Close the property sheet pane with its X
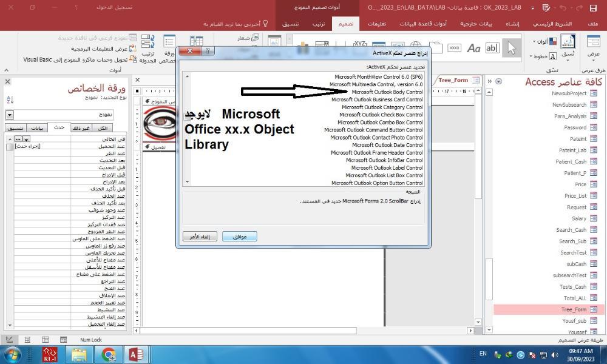Viewport: 607px width, 364px height. pyautogui.click(x=8, y=82)
